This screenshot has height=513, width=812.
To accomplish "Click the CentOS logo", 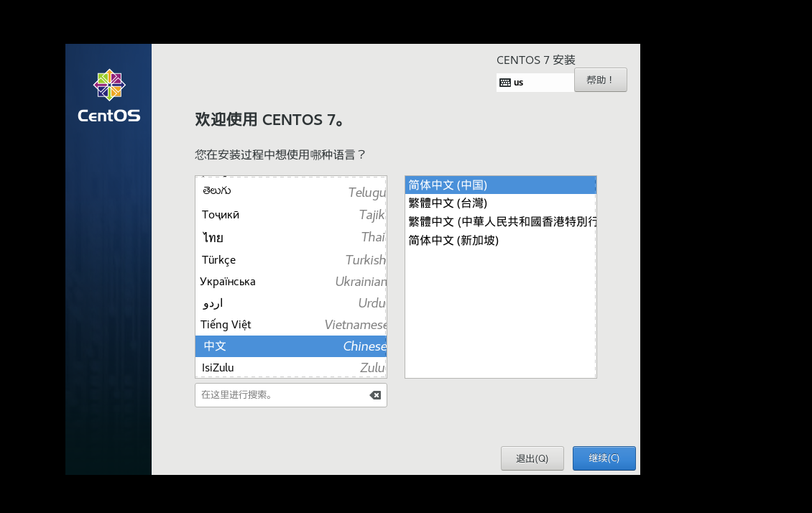I will coord(109,96).
